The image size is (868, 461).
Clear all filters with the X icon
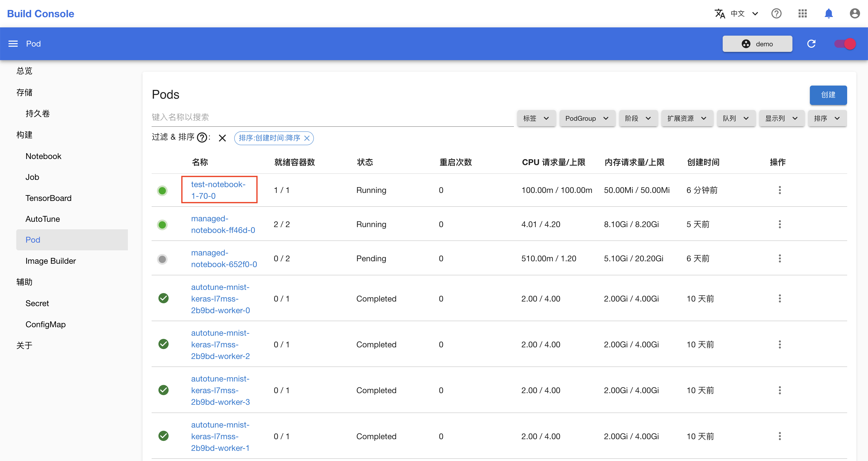tap(222, 138)
